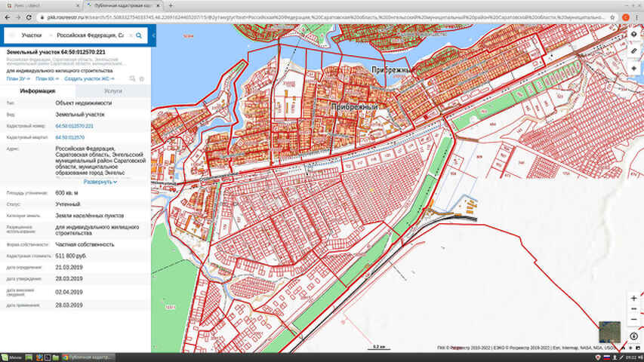Zoom out on the cadastral map
Image resolution: width=644 pixels, height=362 pixels.
(633, 318)
